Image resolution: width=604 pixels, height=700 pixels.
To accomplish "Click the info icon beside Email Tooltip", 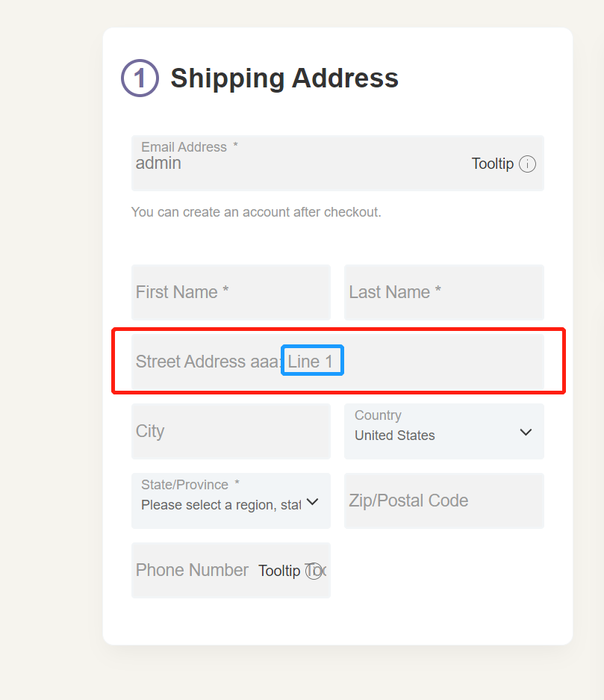I will pyautogui.click(x=527, y=164).
